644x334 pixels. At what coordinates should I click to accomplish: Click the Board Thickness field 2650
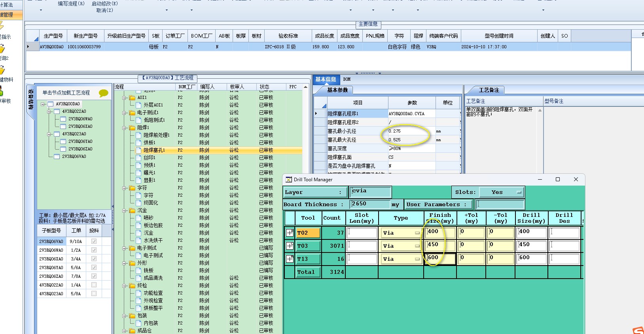(x=370, y=204)
